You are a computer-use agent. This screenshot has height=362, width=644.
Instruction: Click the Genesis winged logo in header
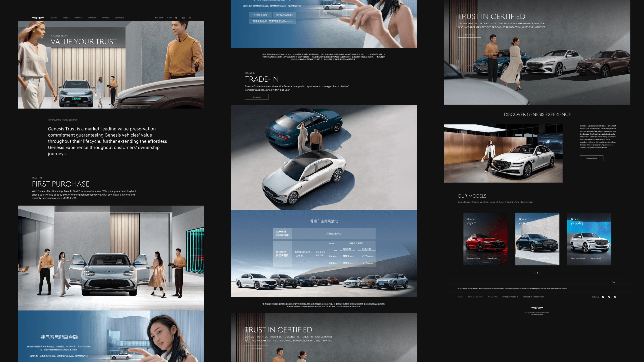point(38,18)
